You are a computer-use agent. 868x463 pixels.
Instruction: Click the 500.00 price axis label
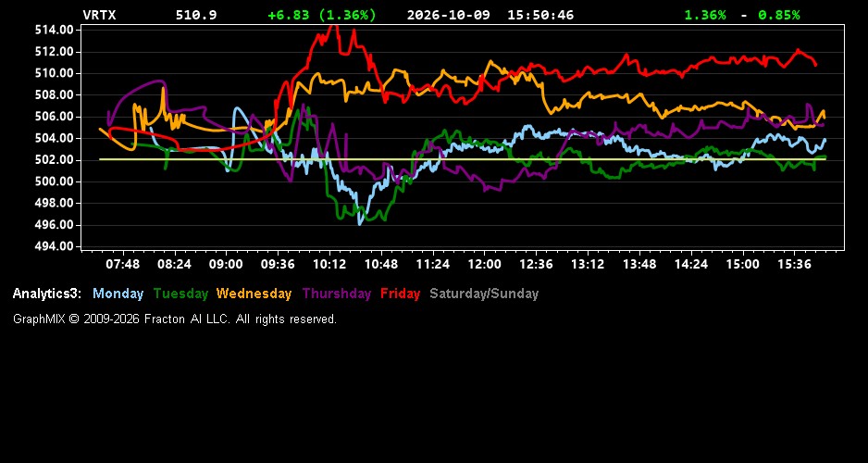55,181
